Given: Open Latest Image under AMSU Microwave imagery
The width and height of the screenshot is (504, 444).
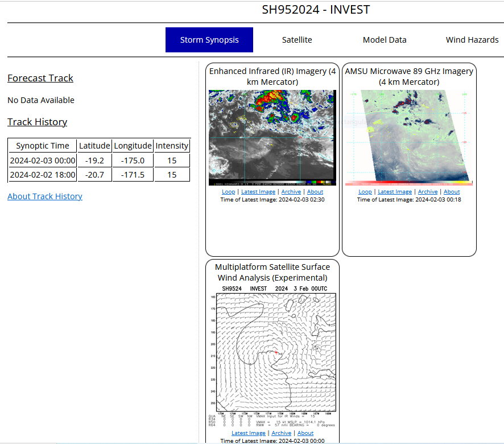Looking at the screenshot, I should [395, 192].
